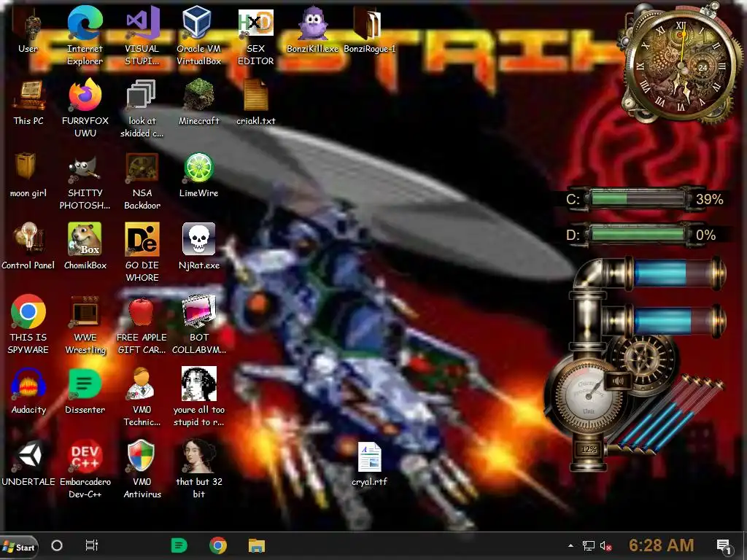Launch Oracle VM VirtualBox
This screenshot has height=560, width=747.
pos(198,36)
